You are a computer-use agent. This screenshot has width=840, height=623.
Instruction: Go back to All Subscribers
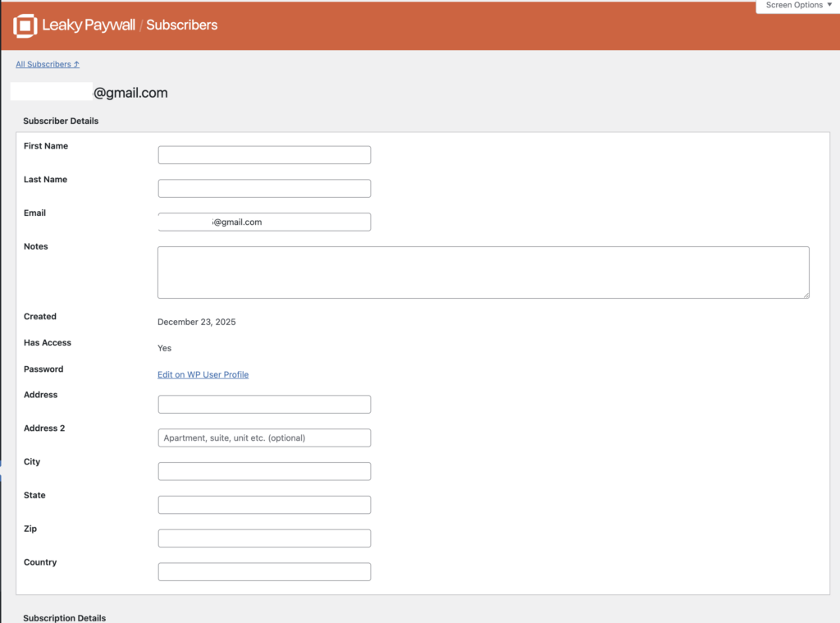[48, 64]
